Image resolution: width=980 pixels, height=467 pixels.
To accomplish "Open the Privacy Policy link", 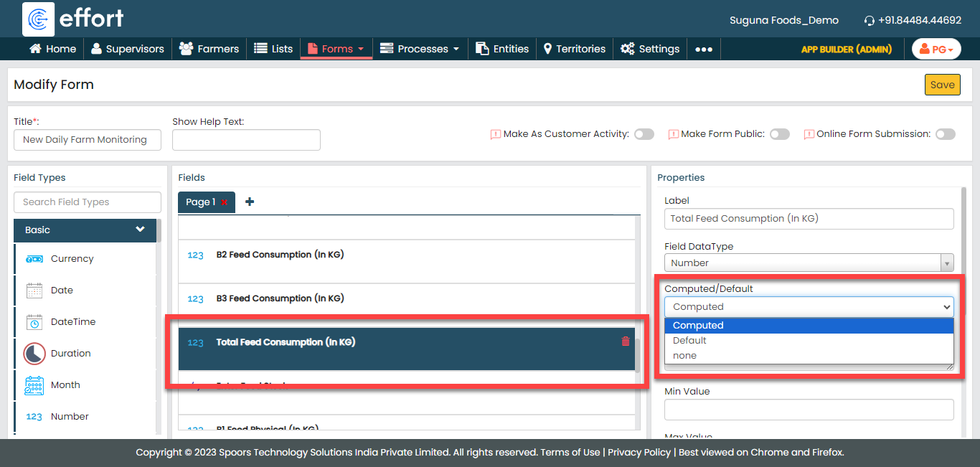I will 639,453.
